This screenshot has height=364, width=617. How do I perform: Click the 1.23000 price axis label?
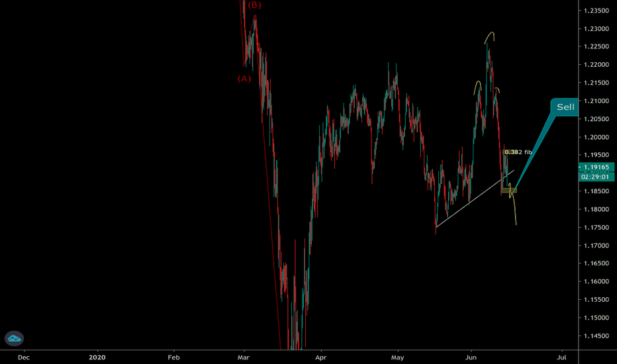coord(596,28)
